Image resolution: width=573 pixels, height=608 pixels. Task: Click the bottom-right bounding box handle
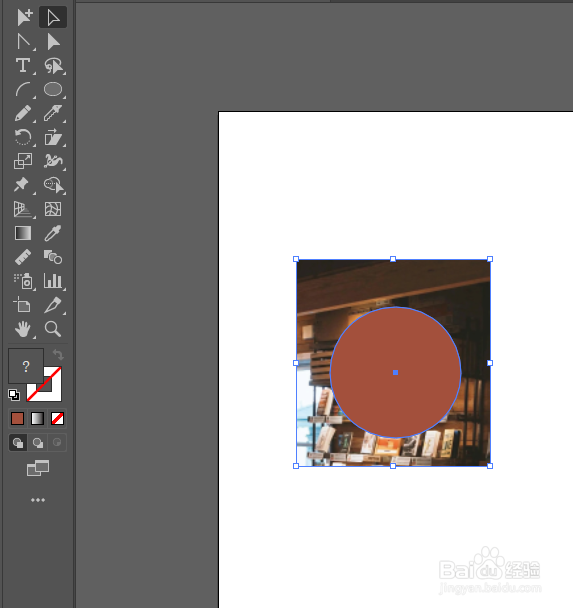490,466
